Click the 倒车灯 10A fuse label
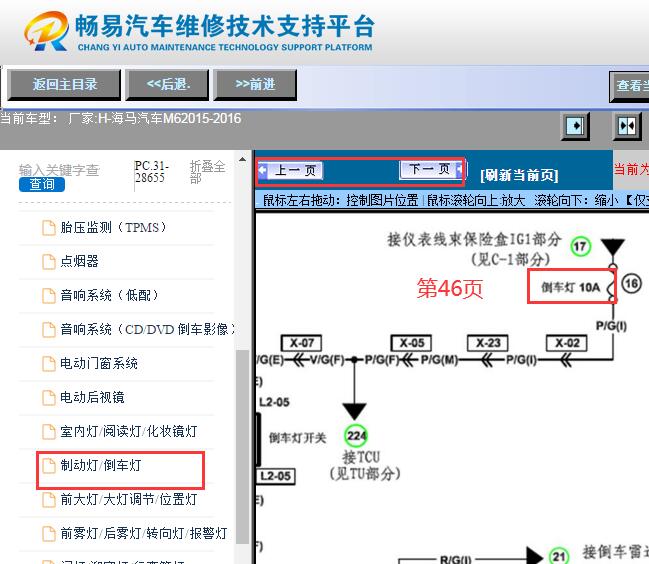 [x=571, y=287]
